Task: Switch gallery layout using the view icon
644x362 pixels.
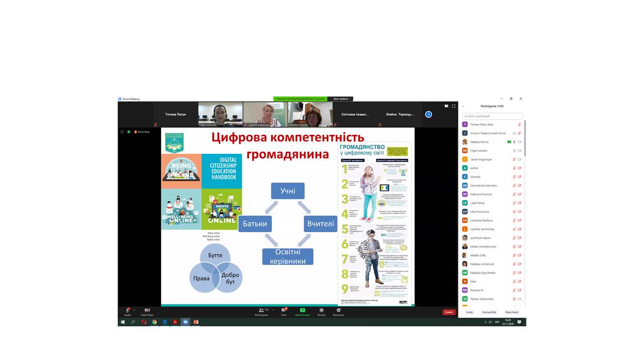Action: pos(446,106)
